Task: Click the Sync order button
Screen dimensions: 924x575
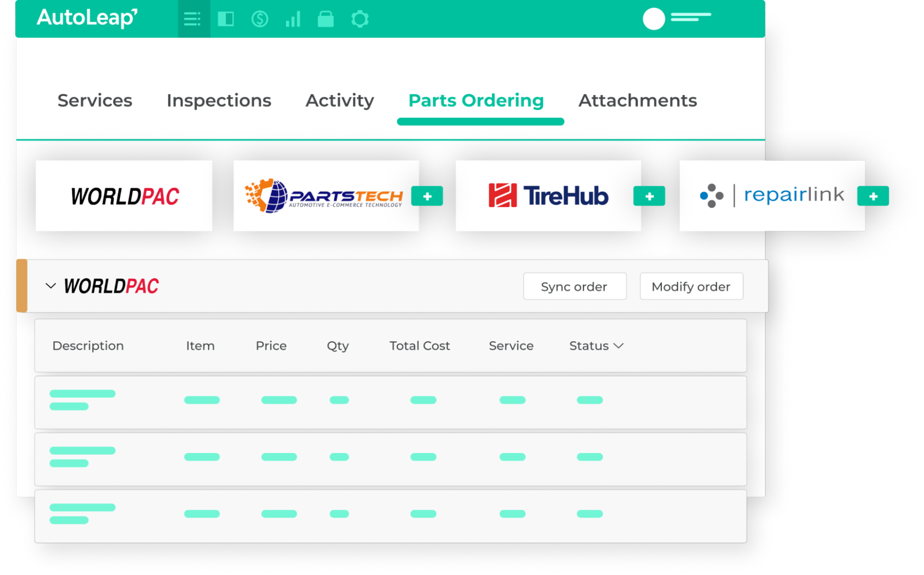Action: [x=575, y=286]
